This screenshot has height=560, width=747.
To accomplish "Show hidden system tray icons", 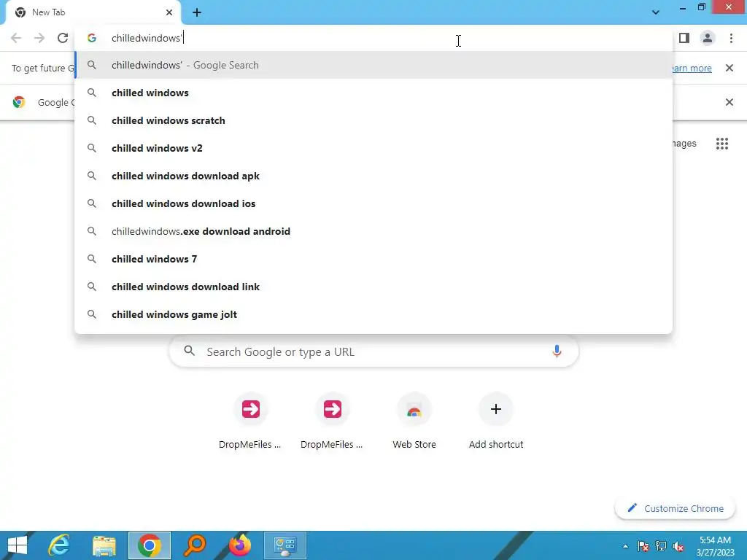I will 625,546.
